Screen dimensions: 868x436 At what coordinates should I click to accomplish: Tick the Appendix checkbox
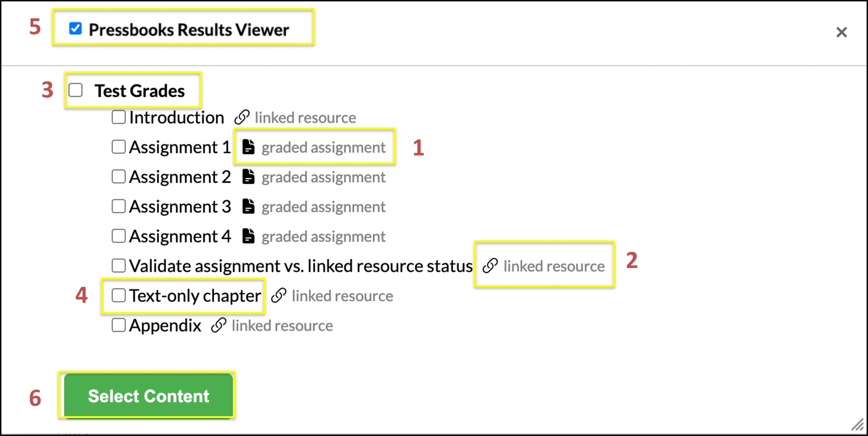[x=119, y=325]
